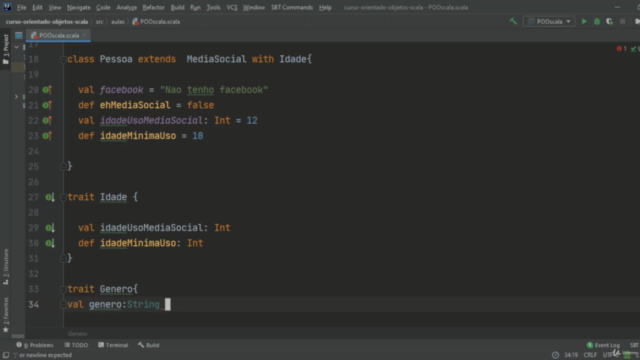
Task: Collapse the class Pessoa fold on line 18
Action: (x=63, y=60)
